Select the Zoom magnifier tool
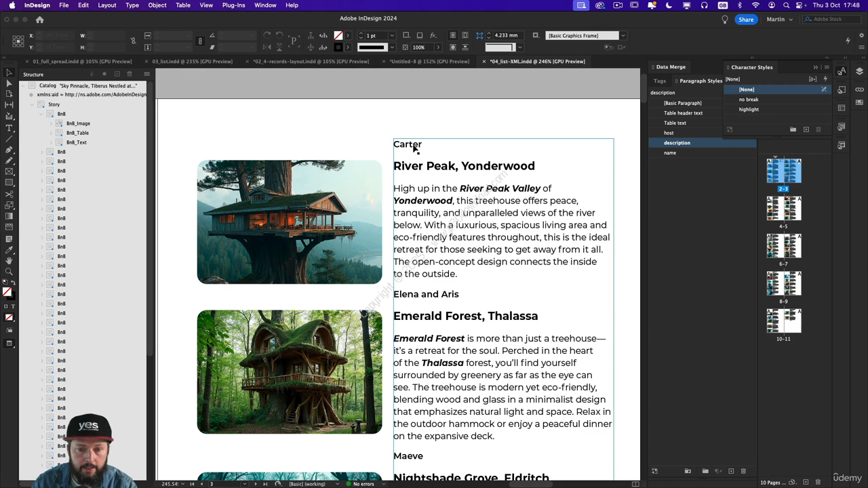This screenshot has width=868, height=488. (9, 272)
